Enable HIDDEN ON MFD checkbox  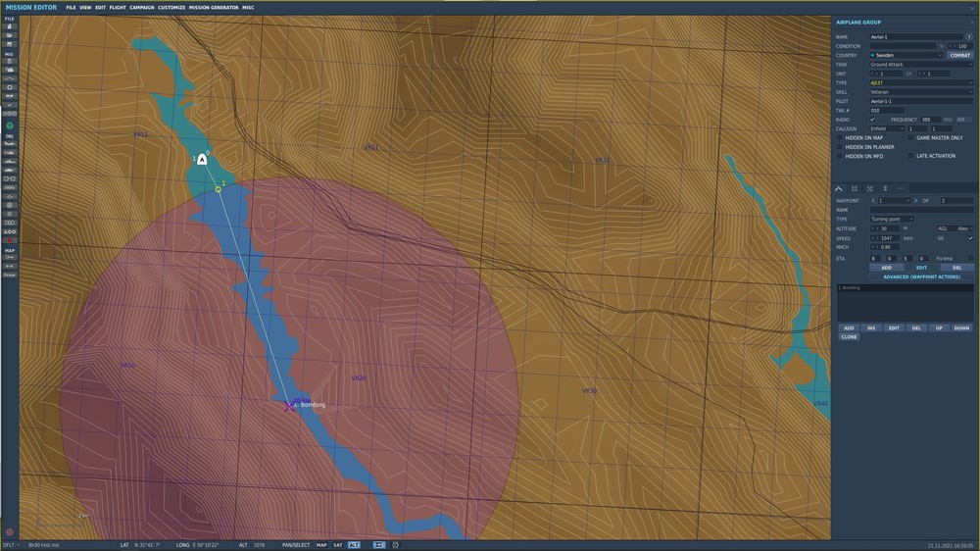tap(840, 156)
